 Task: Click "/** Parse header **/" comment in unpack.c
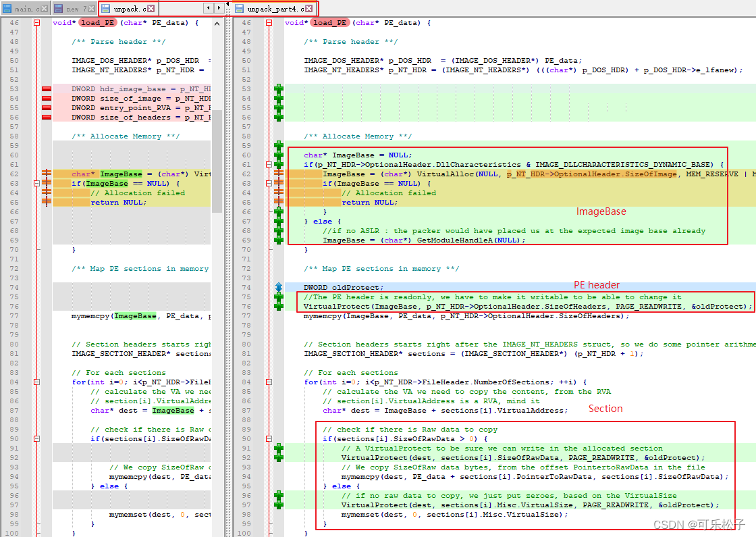(119, 41)
